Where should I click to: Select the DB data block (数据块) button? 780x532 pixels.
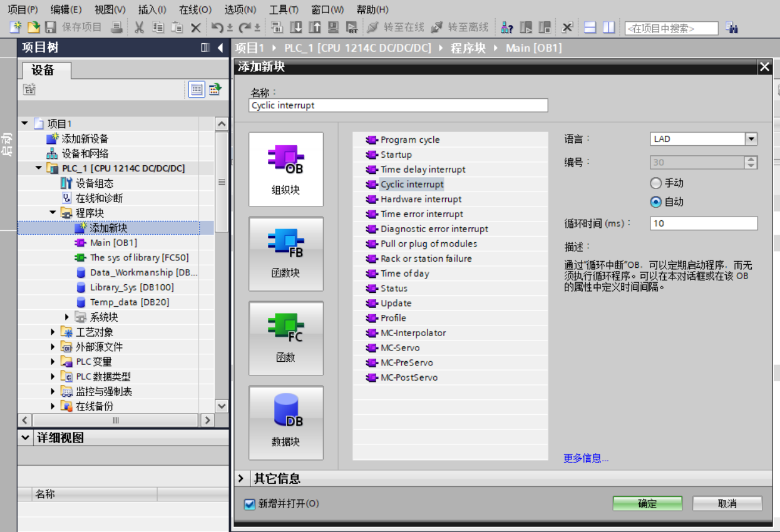286,422
